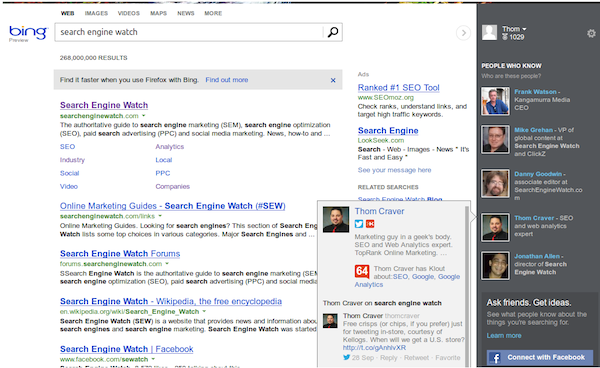The height and width of the screenshot is (368, 600).
Task: Click Jonathan Allen's photo thumbnail
Action: click(495, 265)
